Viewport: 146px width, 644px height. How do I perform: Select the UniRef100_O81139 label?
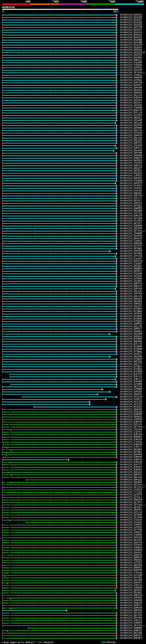click(131, 123)
